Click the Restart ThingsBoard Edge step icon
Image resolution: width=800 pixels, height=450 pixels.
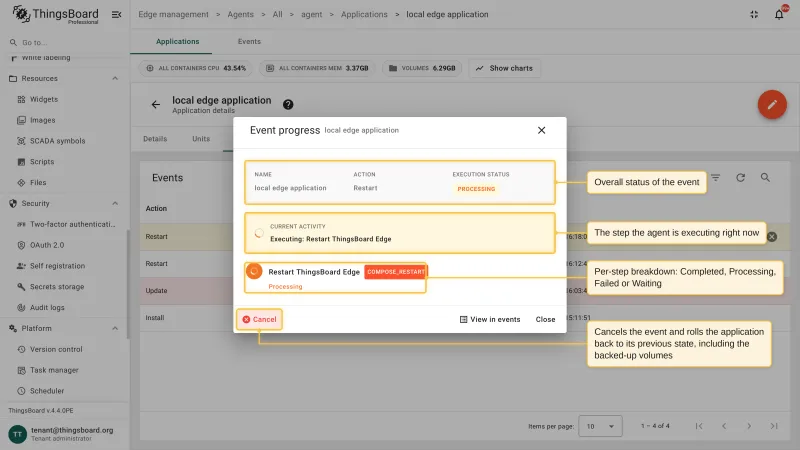click(254, 271)
